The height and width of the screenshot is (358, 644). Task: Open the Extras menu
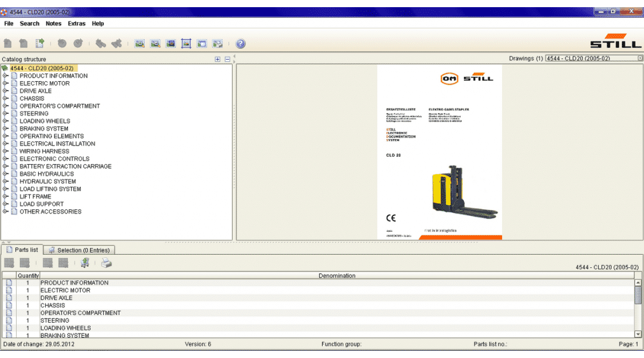(x=76, y=23)
